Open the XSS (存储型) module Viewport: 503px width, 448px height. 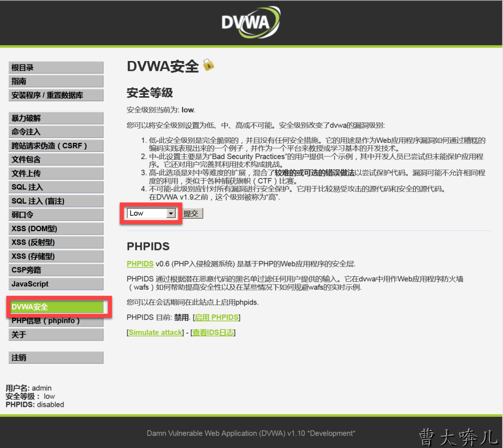[56, 256]
